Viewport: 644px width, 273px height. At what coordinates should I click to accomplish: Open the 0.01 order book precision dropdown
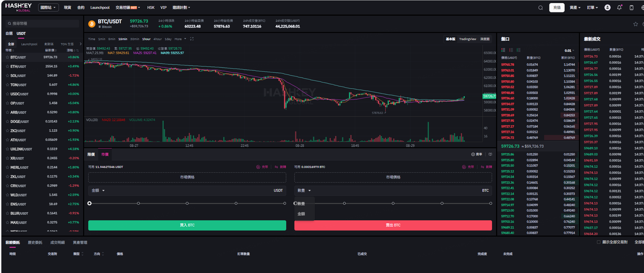[x=569, y=50]
